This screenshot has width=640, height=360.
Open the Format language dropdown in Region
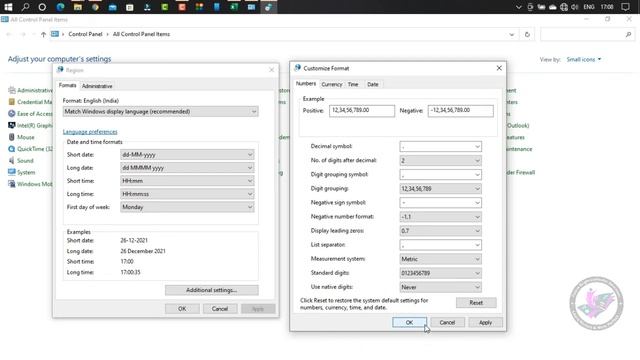tap(160, 111)
